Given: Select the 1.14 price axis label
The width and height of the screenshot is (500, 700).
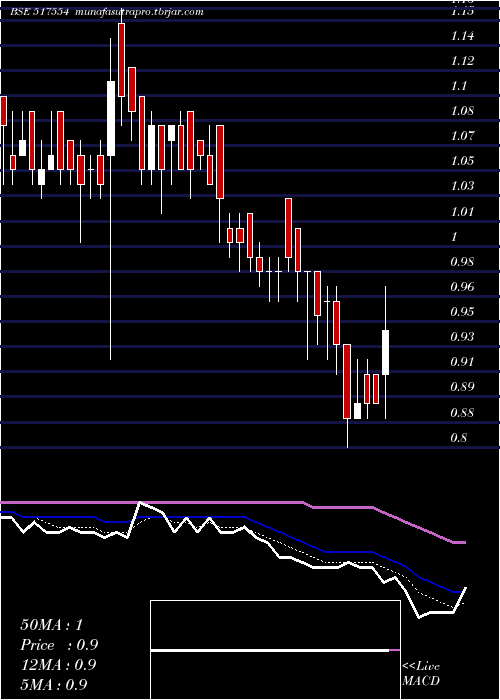Looking at the screenshot, I should point(462,36).
